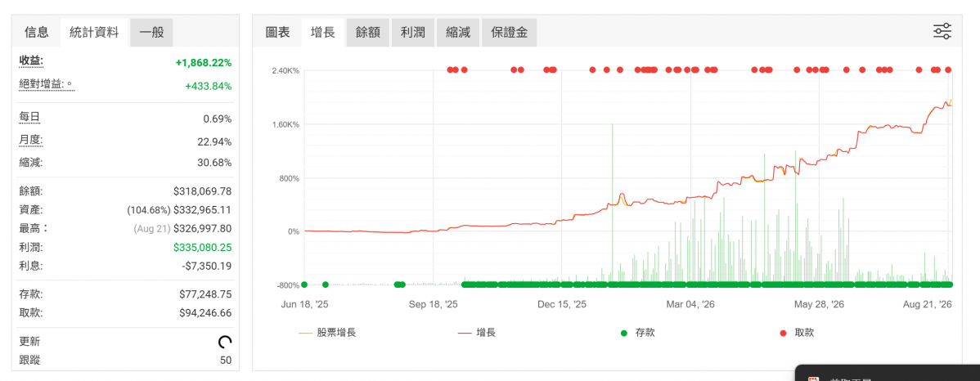Click the 0% y-axis label
Image resolution: width=980 pixels, height=381 pixels.
293,231
